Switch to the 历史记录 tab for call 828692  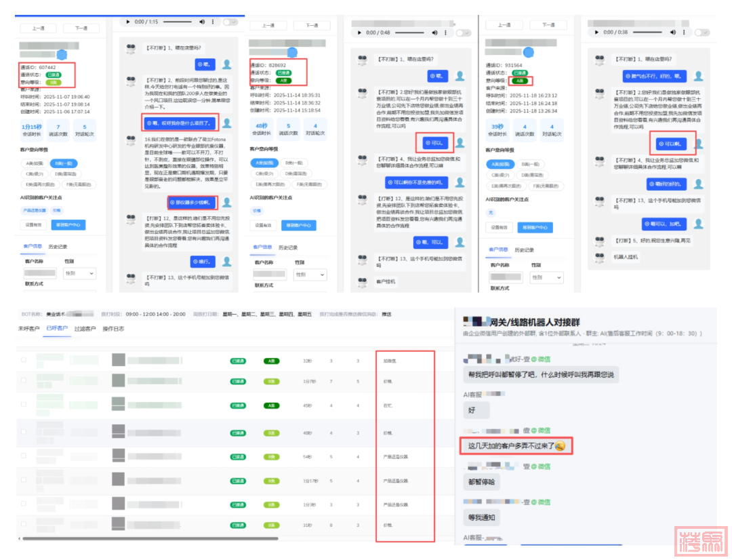coord(287,247)
